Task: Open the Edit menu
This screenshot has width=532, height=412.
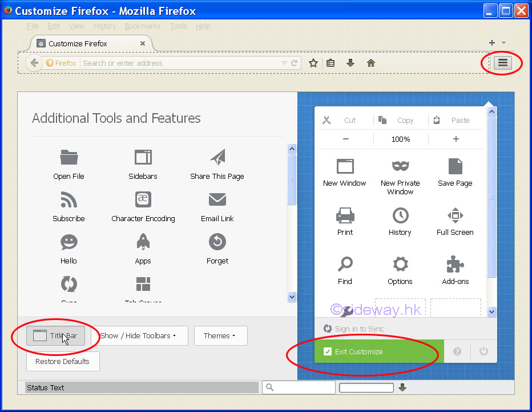Action: click(54, 26)
